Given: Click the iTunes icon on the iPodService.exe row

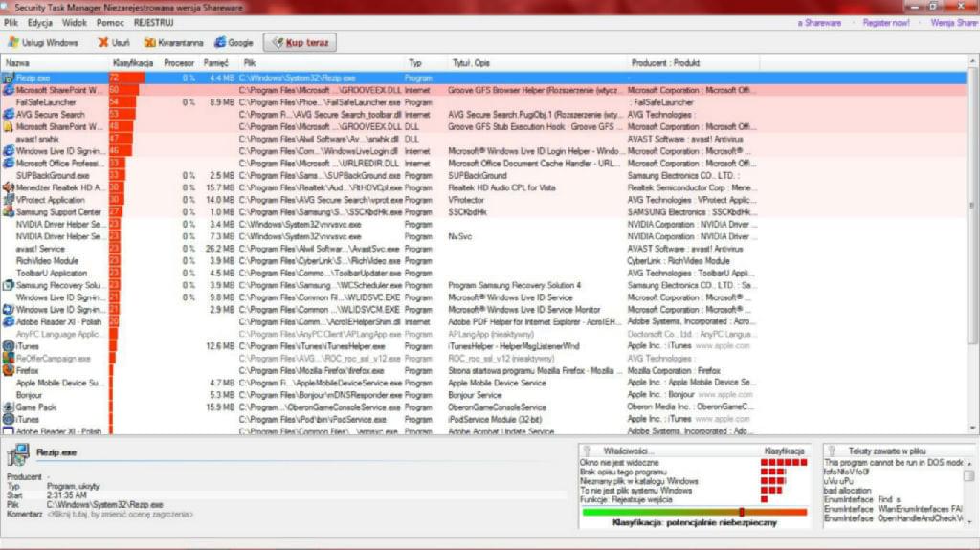Looking at the screenshot, I should [8, 419].
